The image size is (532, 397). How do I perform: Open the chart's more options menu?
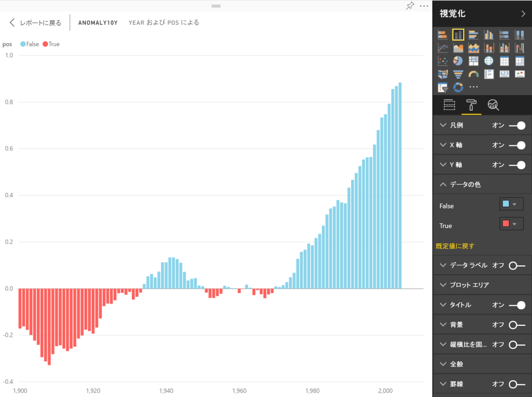424,6
